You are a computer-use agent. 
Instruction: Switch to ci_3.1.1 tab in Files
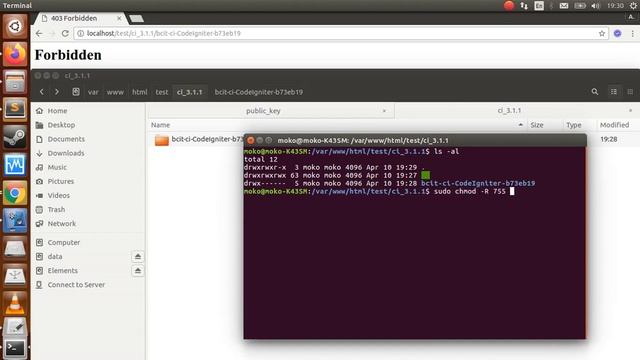tap(509, 111)
